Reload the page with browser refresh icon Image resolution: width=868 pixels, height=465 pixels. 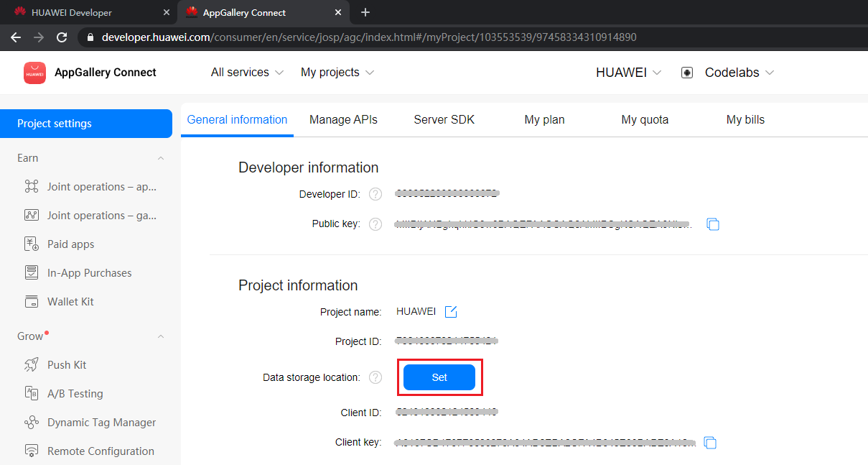(62, 37)
